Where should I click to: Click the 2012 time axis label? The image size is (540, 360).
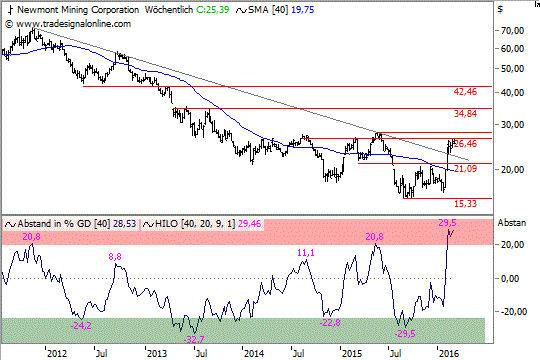[58, 353]
